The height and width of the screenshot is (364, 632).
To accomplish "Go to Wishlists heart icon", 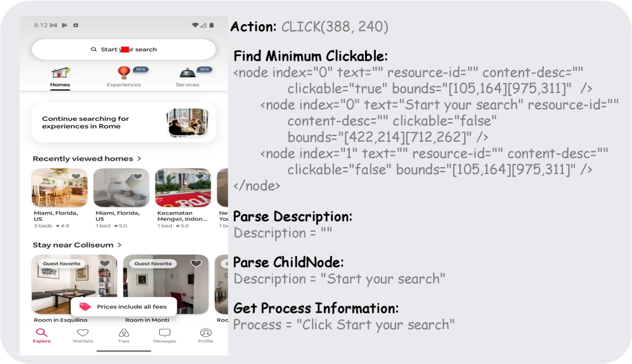I will coord(82,332).
